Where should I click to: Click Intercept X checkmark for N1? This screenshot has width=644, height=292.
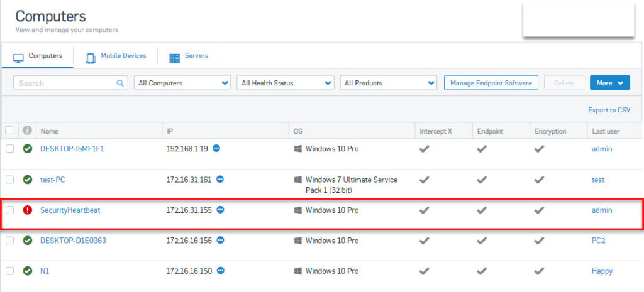tap(425, 271)
